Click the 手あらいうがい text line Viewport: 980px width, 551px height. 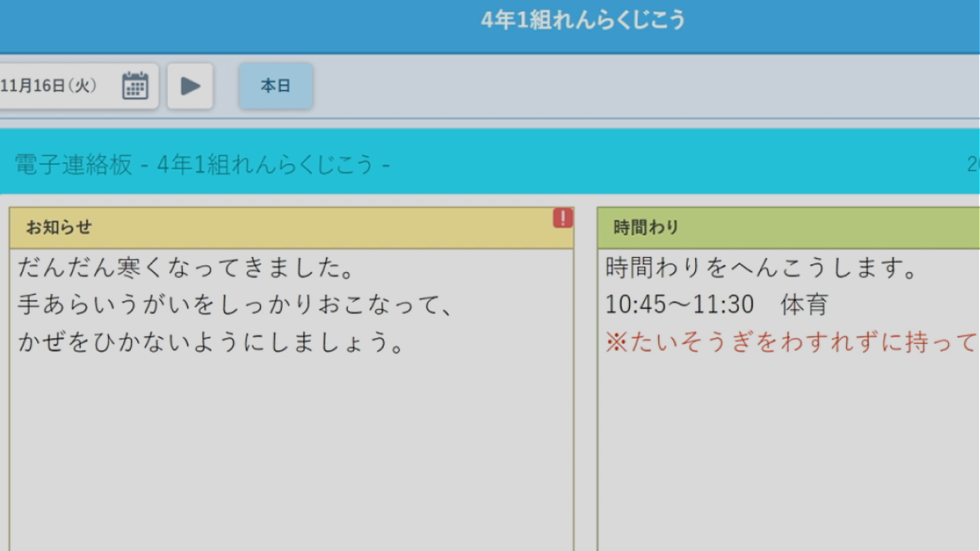point(235,305)
